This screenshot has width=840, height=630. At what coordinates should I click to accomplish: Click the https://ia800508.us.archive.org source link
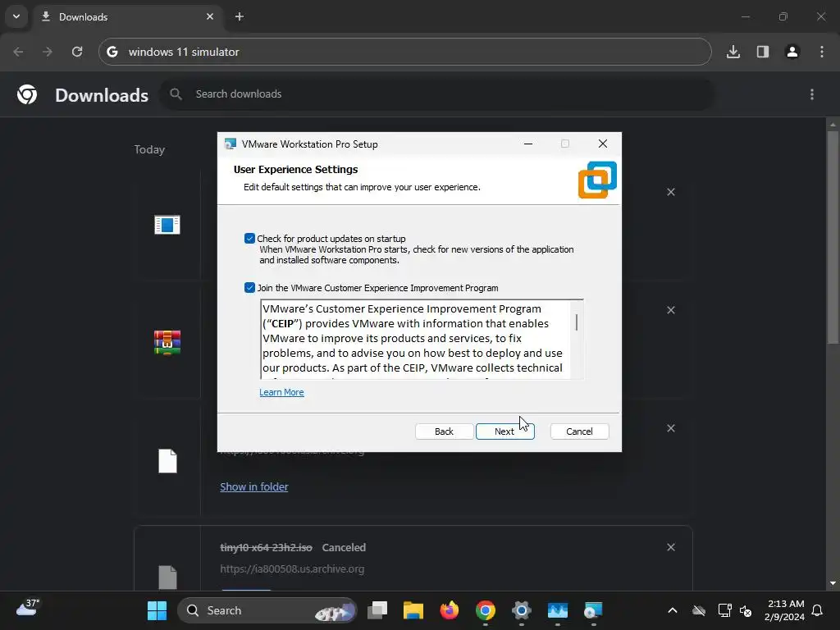pos(292,569)
